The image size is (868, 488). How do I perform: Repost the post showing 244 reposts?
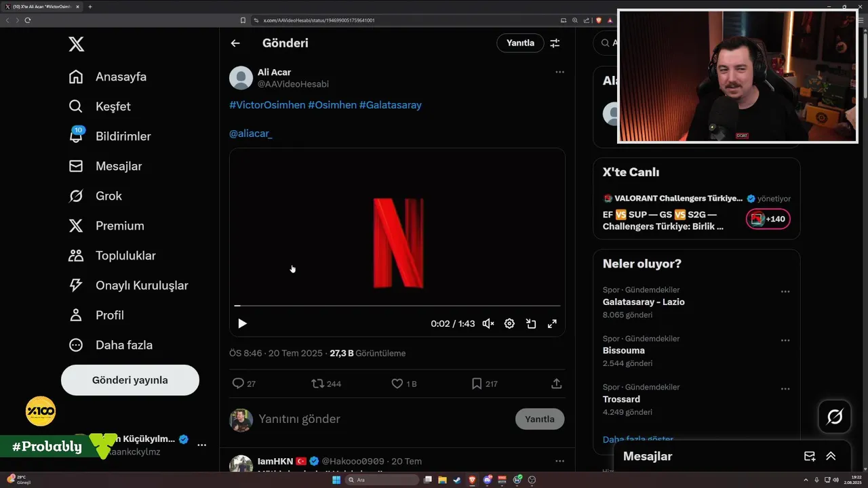326,384
